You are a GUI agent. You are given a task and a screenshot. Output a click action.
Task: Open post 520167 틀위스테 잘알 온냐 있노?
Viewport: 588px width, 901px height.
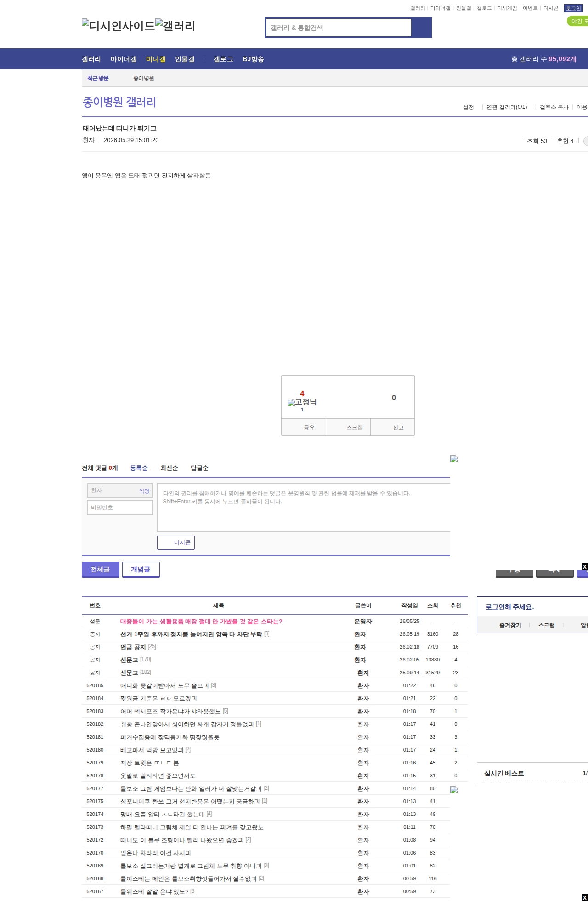coord(154,891)
